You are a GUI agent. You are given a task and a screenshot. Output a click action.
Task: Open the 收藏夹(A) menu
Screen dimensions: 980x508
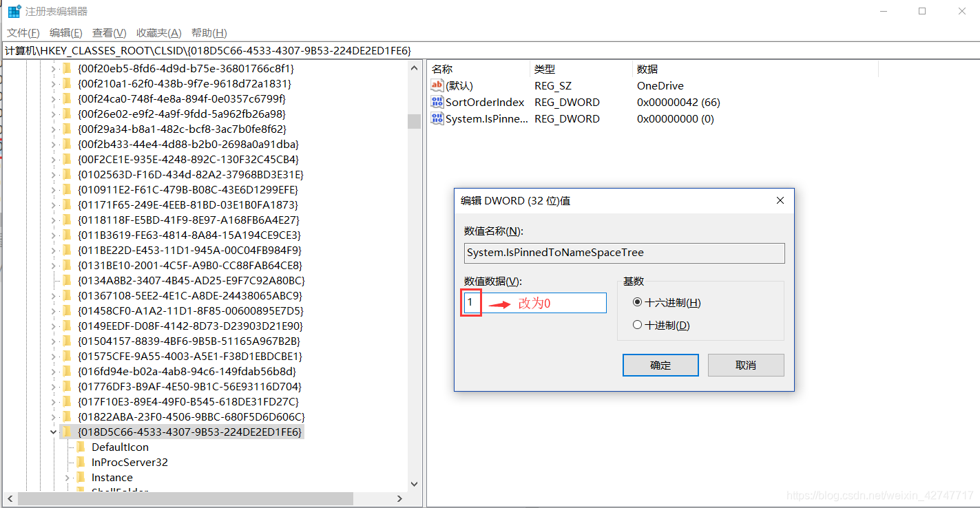[x=159, y=33]
